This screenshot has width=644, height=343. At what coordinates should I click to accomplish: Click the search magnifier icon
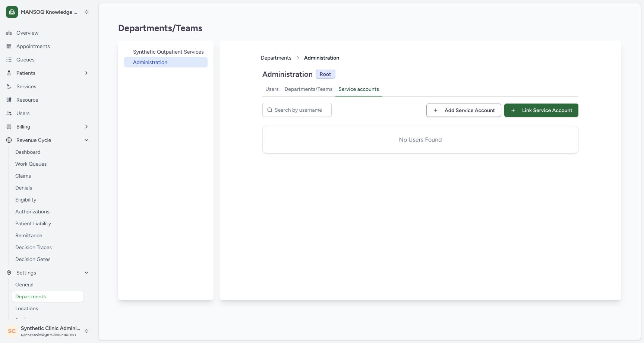tap(270, 110)
